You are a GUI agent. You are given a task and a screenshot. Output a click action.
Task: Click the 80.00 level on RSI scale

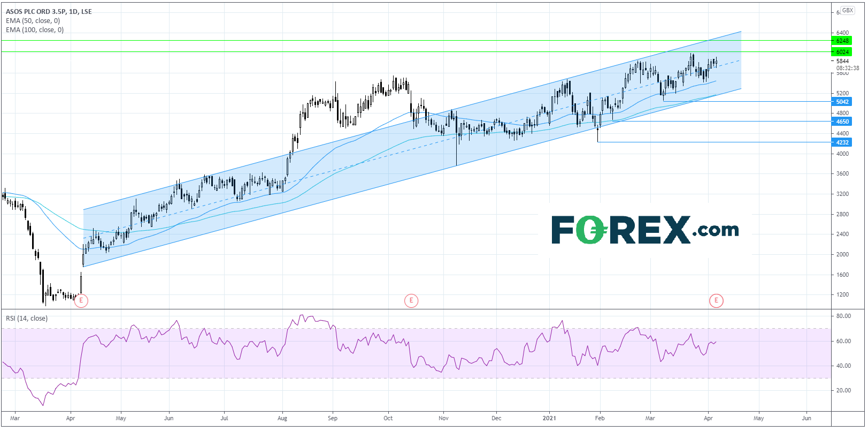click(843, 316)
